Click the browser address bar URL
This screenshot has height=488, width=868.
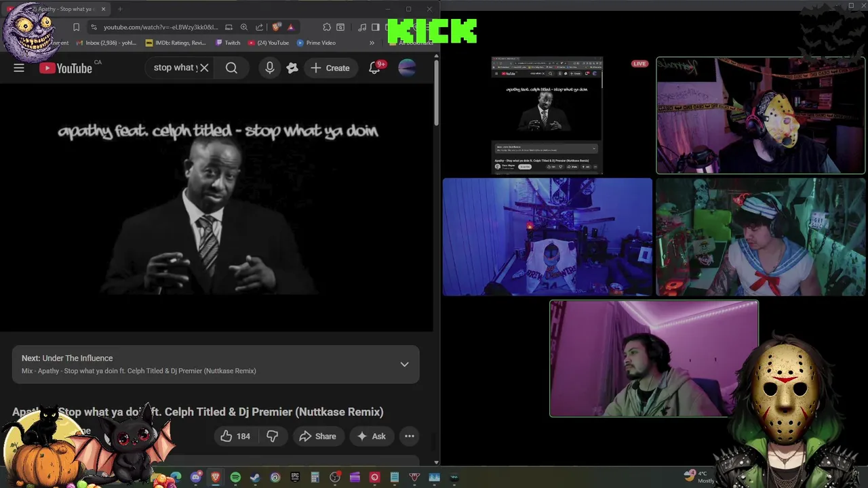[x=161, y=27]
